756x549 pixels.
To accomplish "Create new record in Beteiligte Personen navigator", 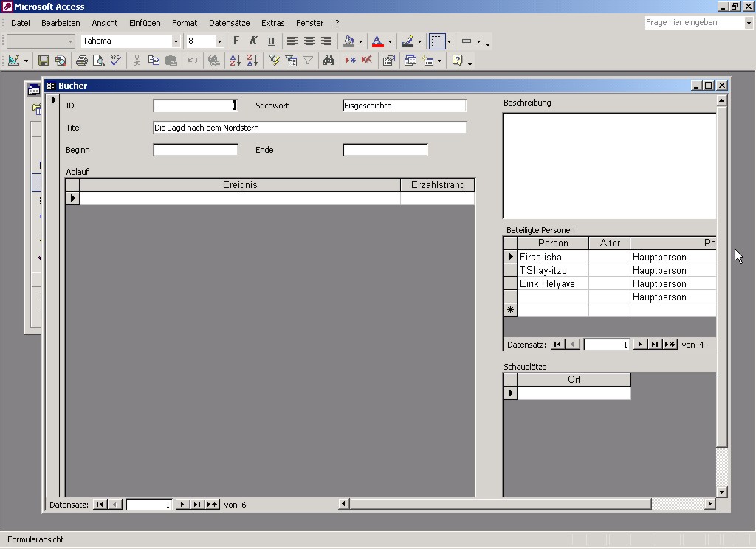I will pos(670,345).
